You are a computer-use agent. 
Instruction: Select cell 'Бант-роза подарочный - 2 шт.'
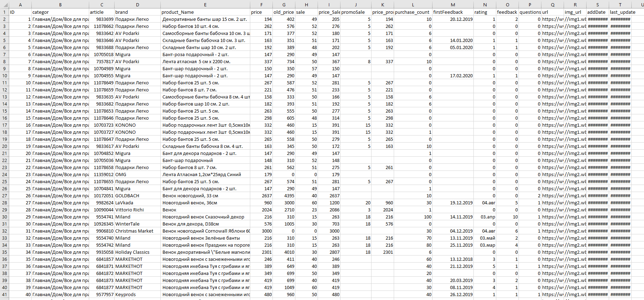[205, 54]
